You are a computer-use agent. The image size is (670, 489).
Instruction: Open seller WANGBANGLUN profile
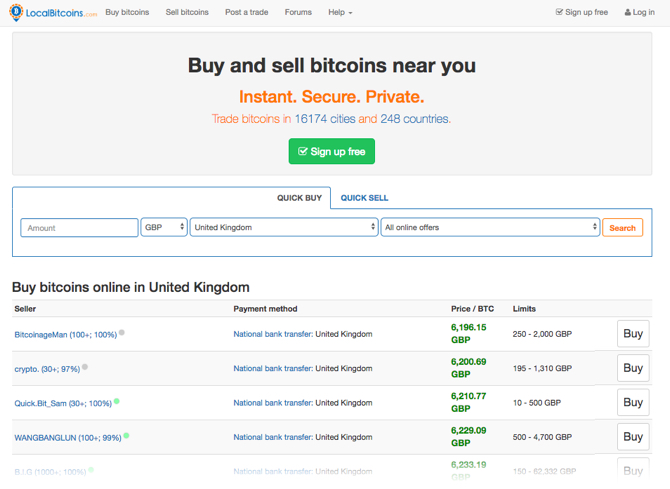click(68, 438)
